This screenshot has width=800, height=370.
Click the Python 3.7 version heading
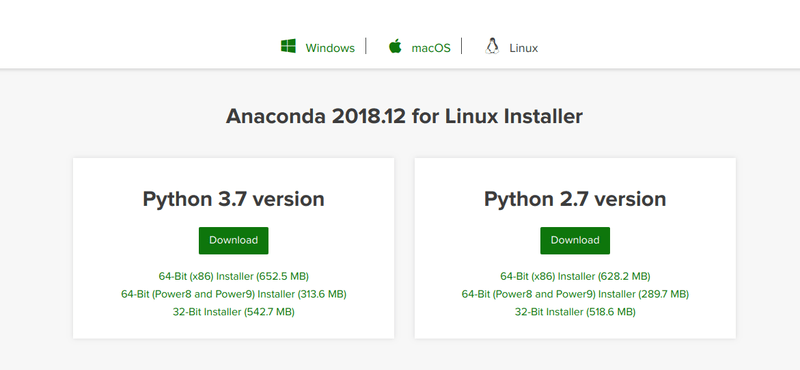click(x=234, y=199)
